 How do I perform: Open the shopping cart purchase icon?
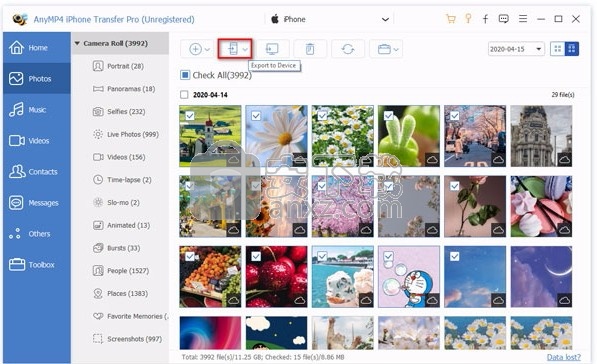(450, 19)
